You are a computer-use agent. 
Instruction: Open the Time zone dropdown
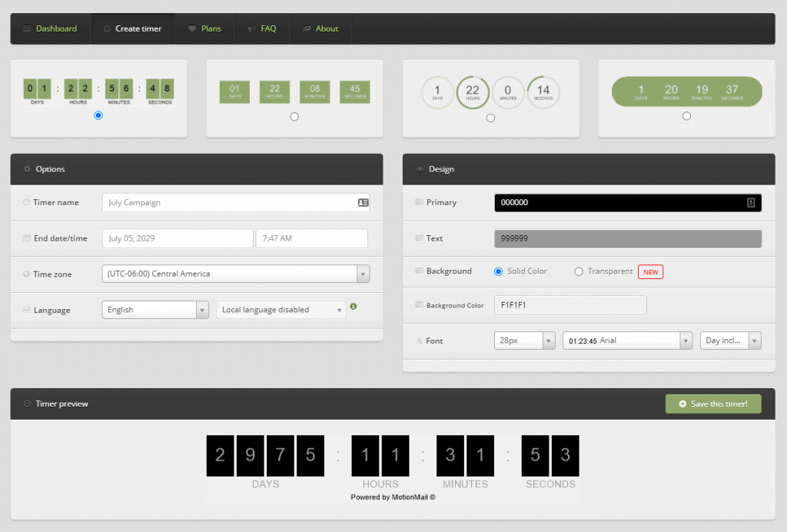pos(236,274)
